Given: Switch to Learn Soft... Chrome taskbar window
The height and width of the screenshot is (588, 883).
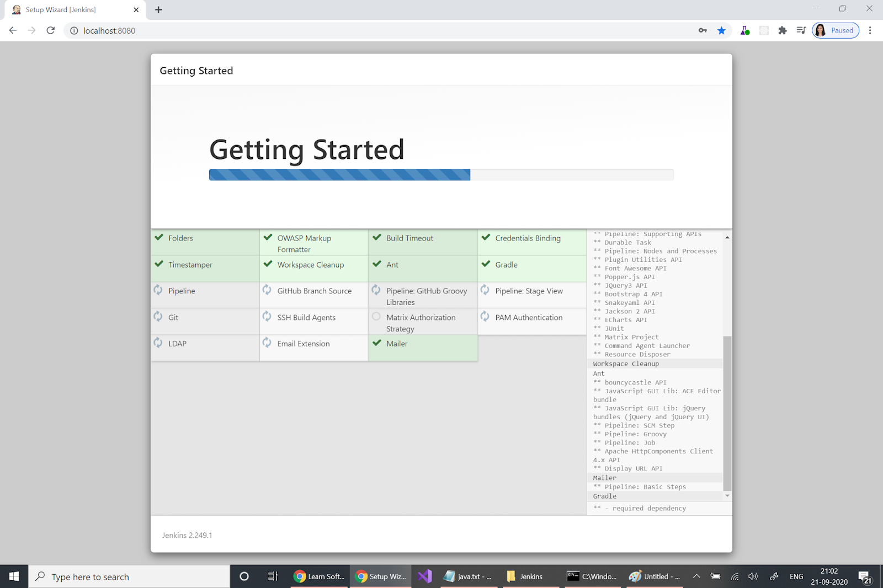Looking at the screenshot, I should [319, 576].
